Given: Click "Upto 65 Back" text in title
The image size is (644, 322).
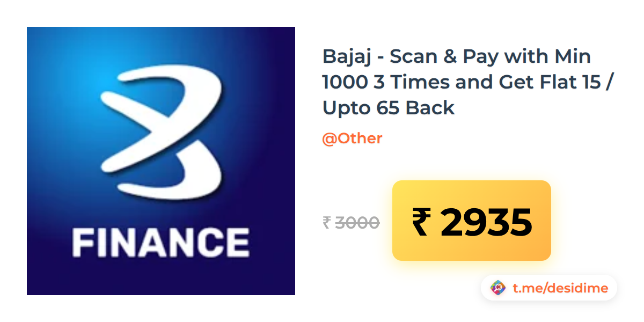Looking at the screenshot, I should coord(389,108).
